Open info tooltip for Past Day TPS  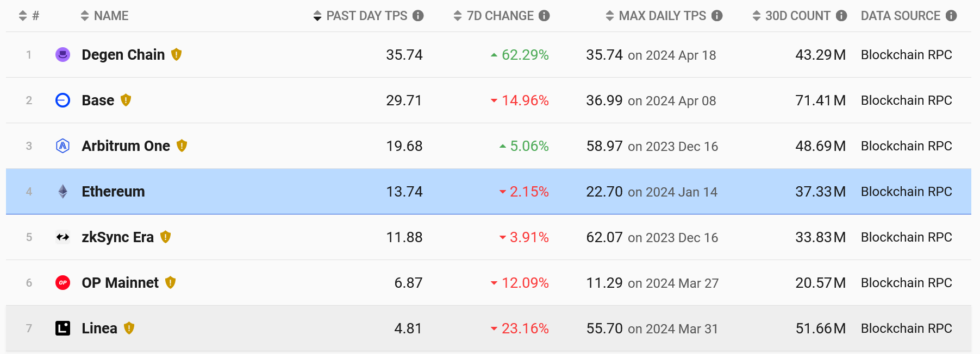point(418,16)
